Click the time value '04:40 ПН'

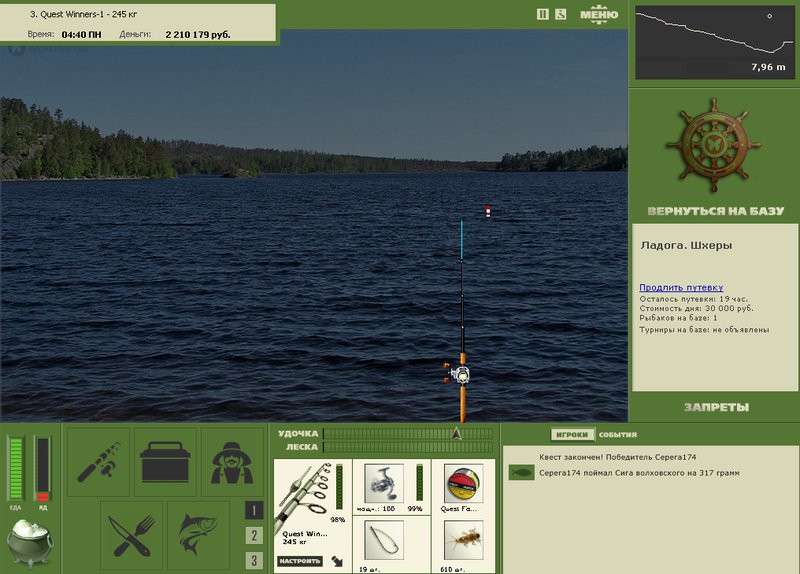(x=82, y=35)
